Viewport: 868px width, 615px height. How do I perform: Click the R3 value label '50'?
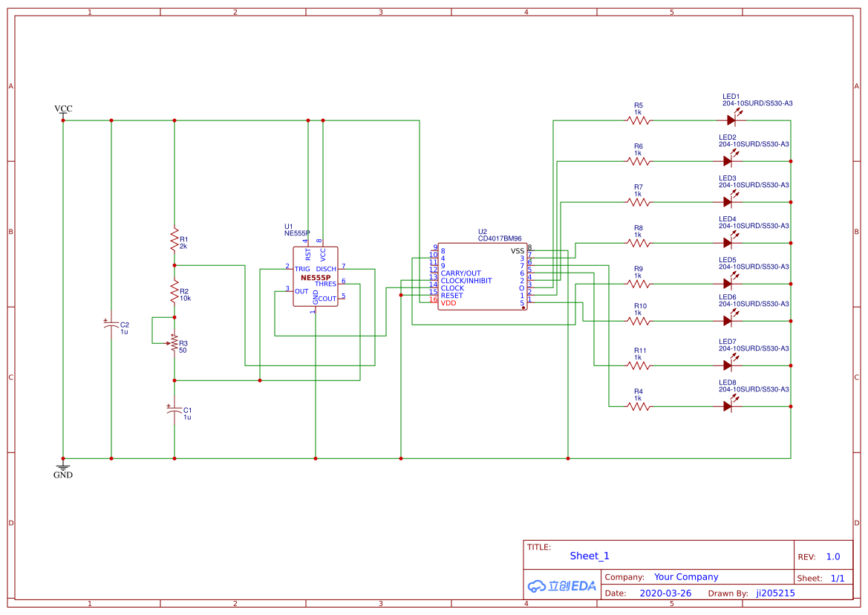[x=183, y=351]
